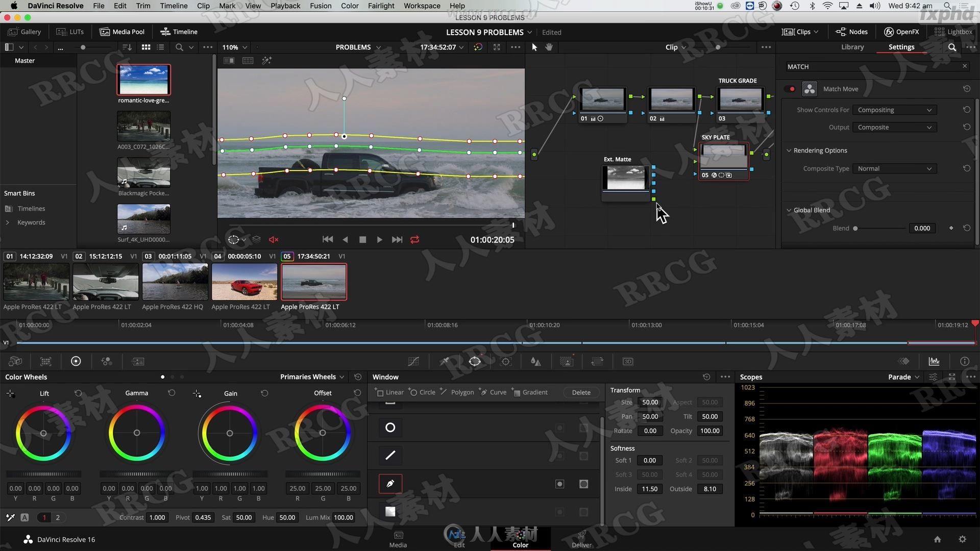
Task: Reset the Lift color wheel
Action: coord(78,393)
